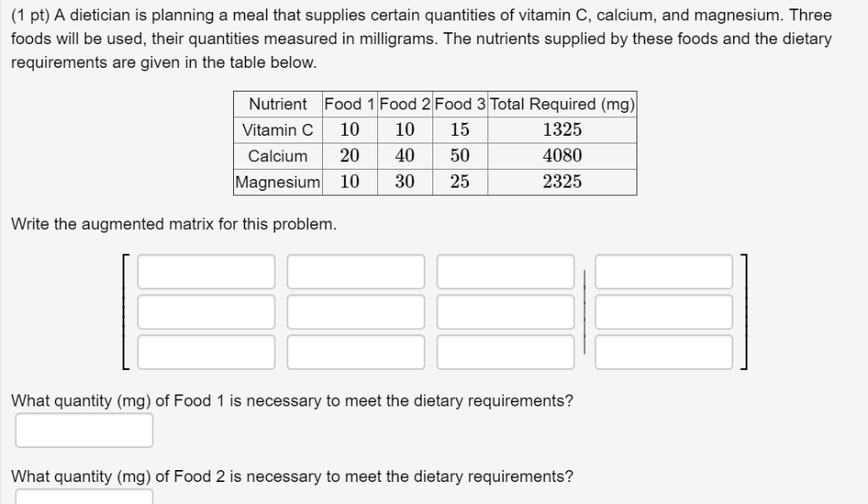Click the first-row Food 1 matrix entry box
Image resolution: width=868 pixels, height=504 pixels.
206,272
